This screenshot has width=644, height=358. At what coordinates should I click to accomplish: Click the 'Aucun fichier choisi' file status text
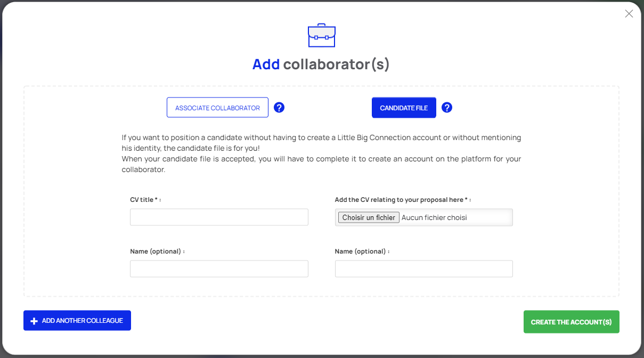point(434,217)
